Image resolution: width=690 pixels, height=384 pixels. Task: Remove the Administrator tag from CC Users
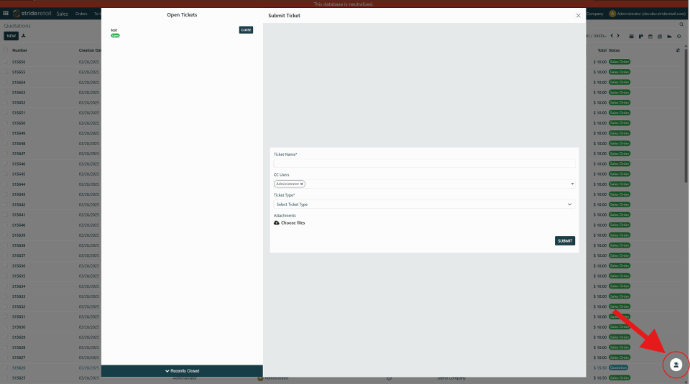pos(302,184)
